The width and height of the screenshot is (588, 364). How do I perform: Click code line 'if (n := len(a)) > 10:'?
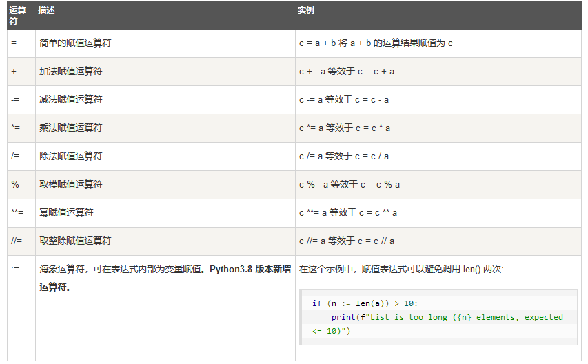[365, 303]
